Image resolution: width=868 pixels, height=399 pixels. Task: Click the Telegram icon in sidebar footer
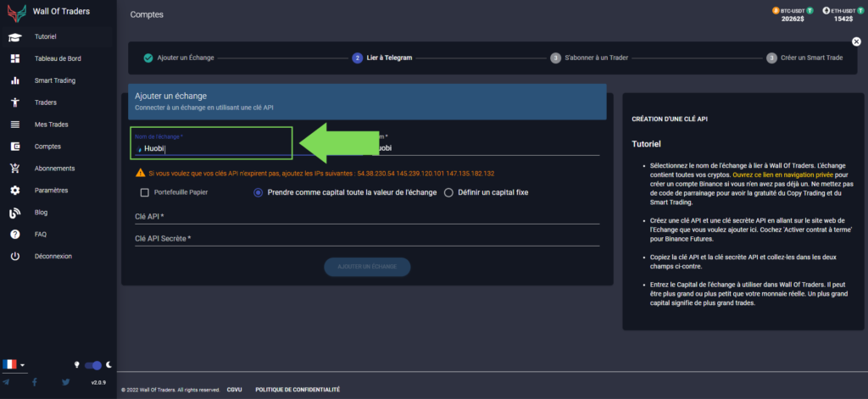(6, 382)
